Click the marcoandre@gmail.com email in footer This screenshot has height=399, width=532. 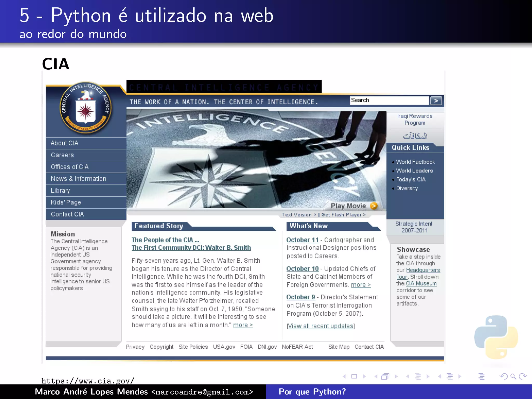(202, 392)
